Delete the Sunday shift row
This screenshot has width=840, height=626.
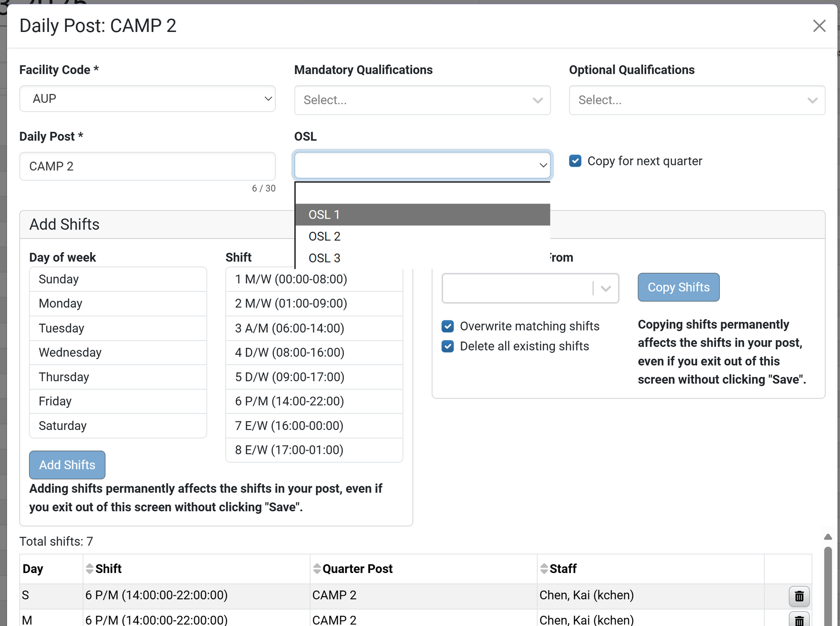click(799, 596)
